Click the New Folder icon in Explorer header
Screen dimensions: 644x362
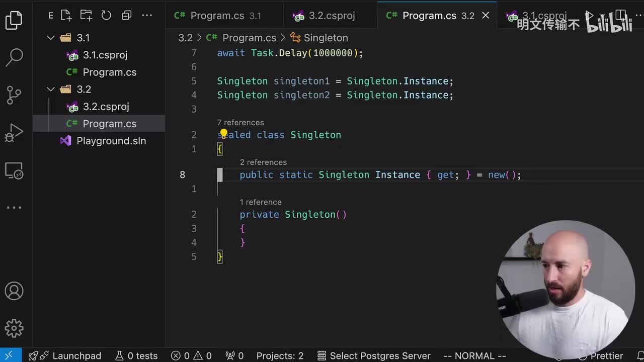pyautogui.click(x=86, y=16)
